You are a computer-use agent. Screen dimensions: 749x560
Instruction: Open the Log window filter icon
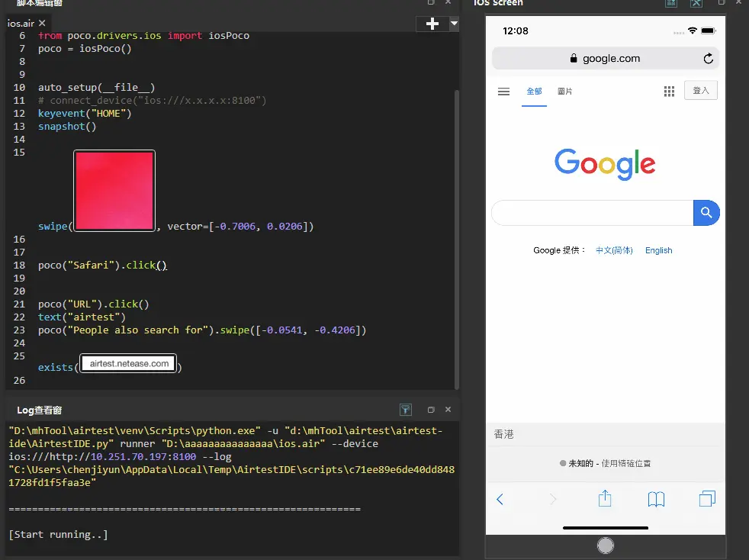click(x=406, y=410)
